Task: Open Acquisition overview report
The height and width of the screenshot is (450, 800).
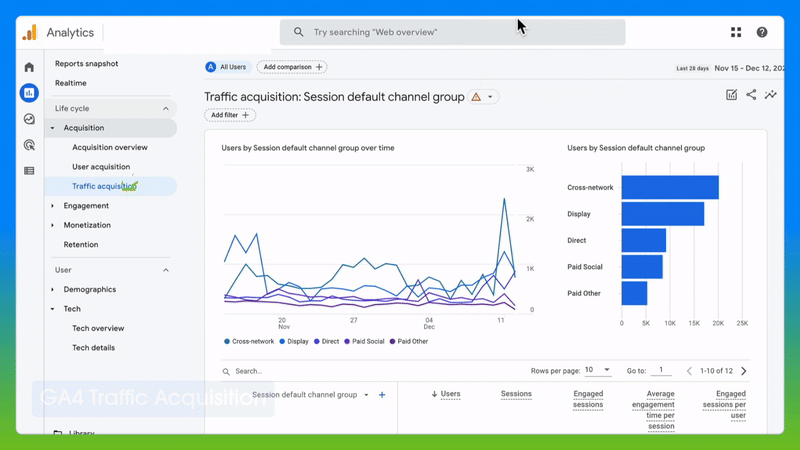Action: (110, 147)
